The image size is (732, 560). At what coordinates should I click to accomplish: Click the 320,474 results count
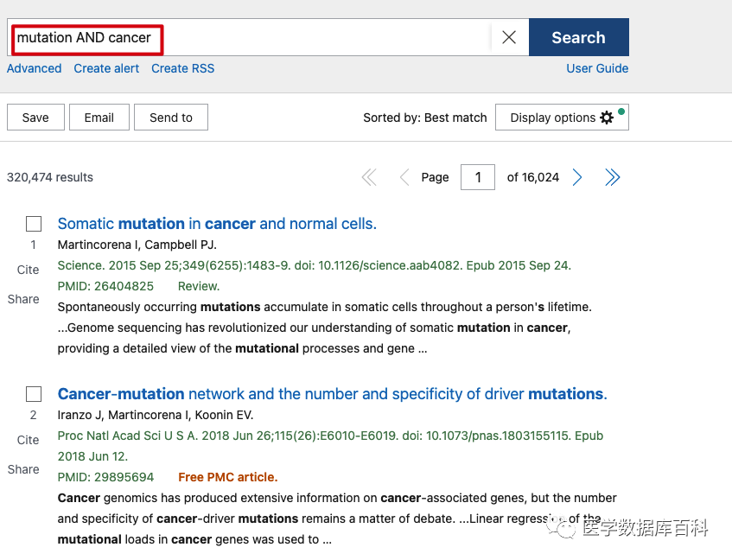[x=50, y=177]
